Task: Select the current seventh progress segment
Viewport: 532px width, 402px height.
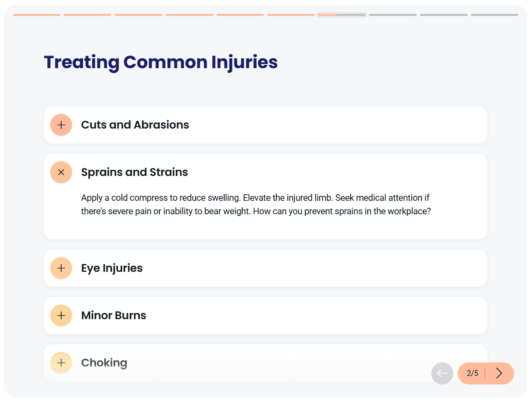Action: click(x=342, y=15)
